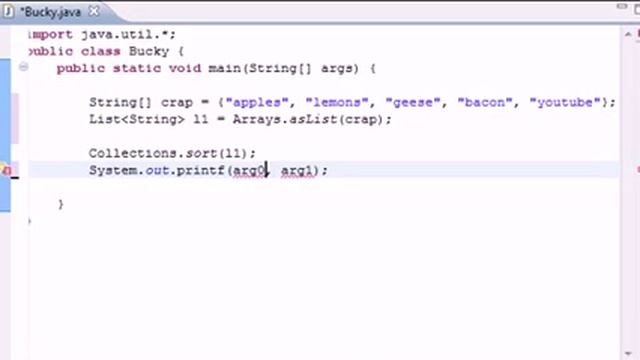
Task: Click List<String> type declaration
Action: [x=137, y=120]
